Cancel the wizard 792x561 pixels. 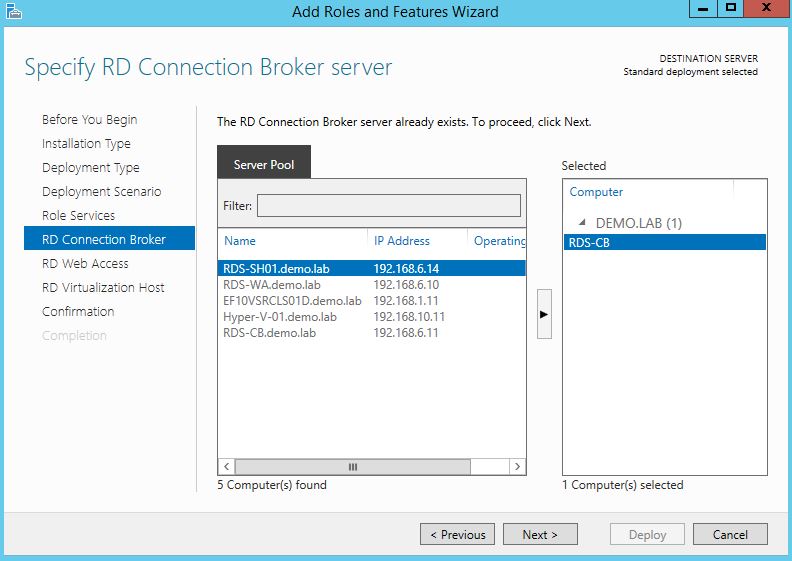730,535
